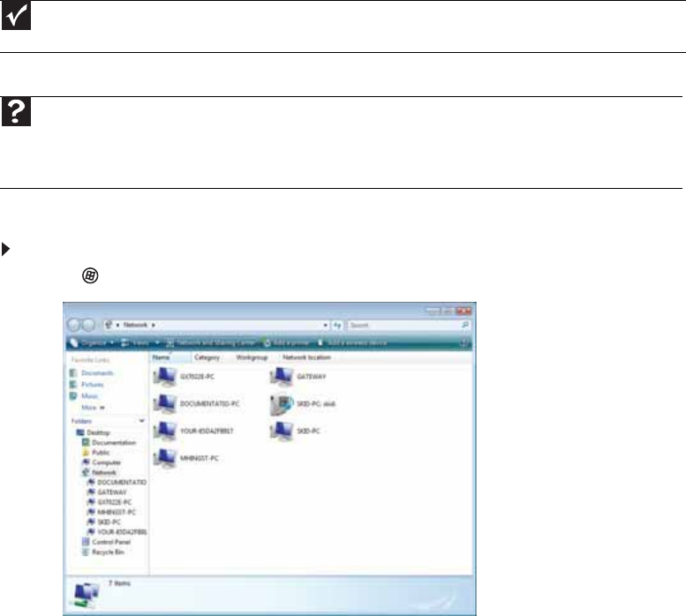Click the address bar refresh button
This screenshot has height=616, width=686.
click(337, 326)
